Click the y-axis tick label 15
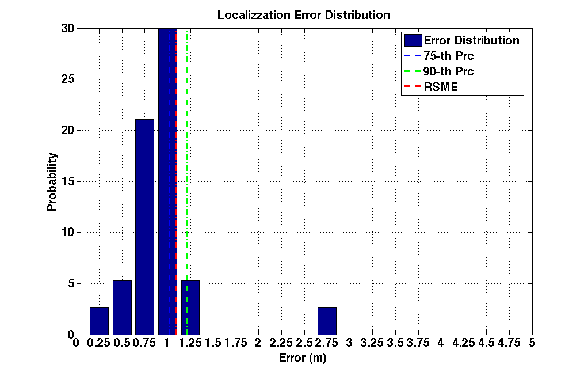 pos(68,181)
